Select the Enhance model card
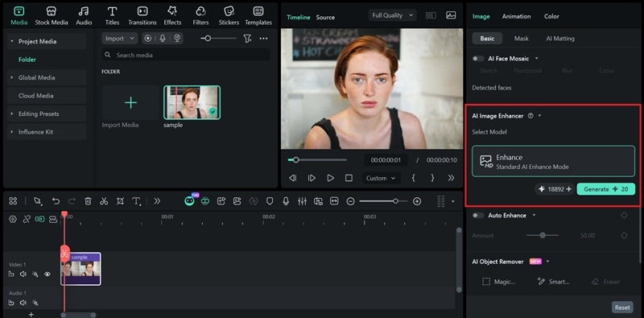644x318 pixels. tap(553, 161)
